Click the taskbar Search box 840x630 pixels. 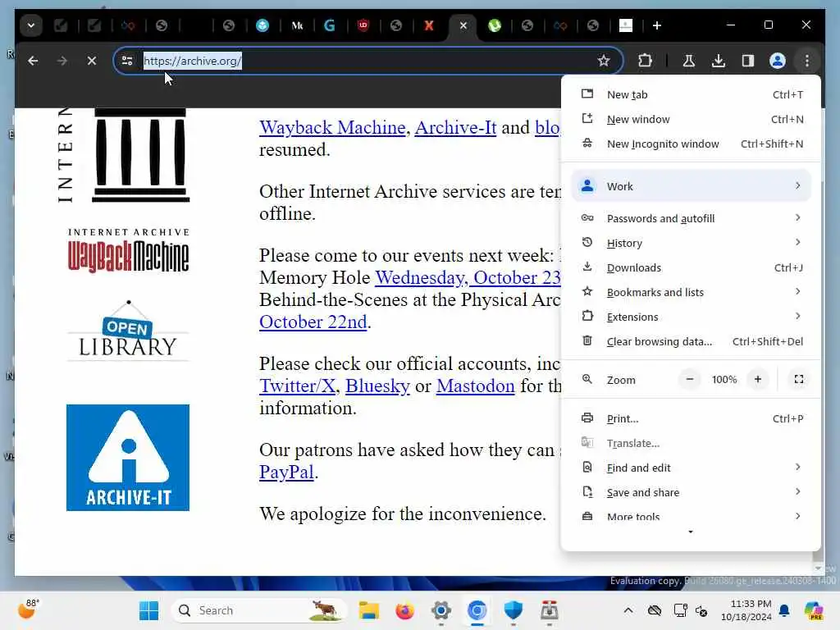point(258,610)
